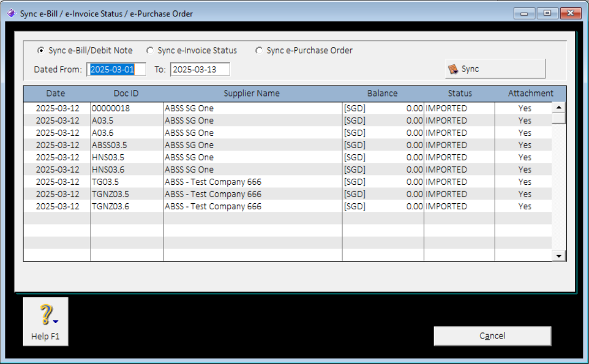Expand the Help dropdown arrow
Image resolution: width=589 pixels, height=364 pixels.
(x=56, y=321)
